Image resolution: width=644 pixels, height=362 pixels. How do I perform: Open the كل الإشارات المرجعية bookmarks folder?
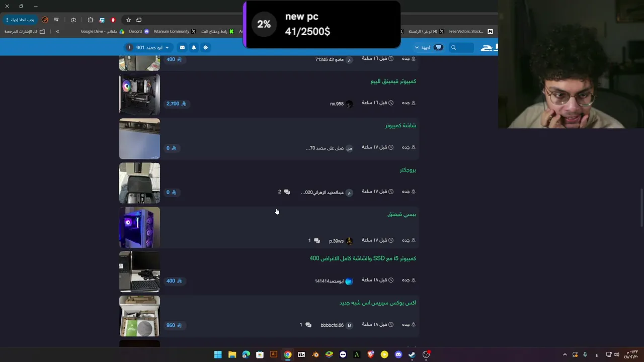tap(25, 31)
